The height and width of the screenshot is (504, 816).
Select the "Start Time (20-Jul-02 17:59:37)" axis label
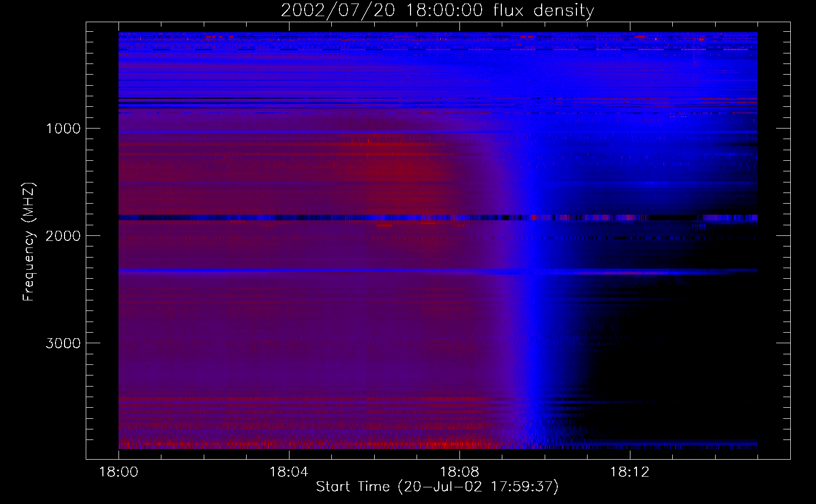point(437,487)
